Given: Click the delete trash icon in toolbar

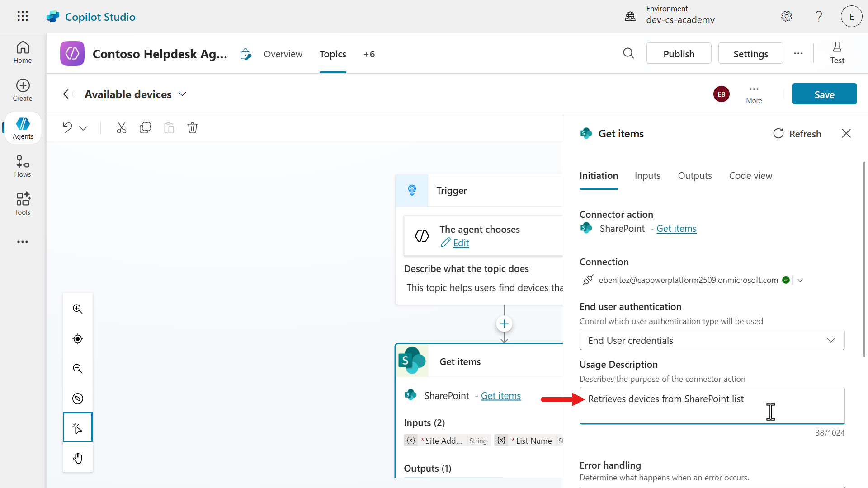Looking at the screenshot, I should tap(193, 128).
